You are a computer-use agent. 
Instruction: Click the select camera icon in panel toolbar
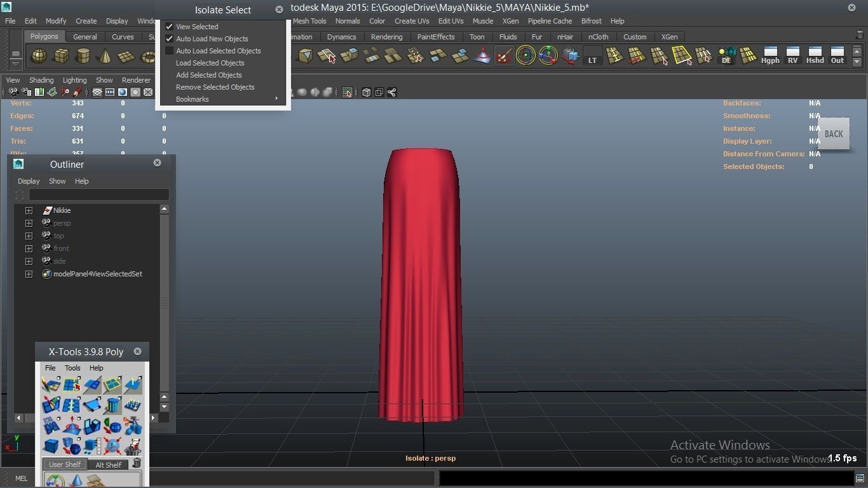click(13, 92)
